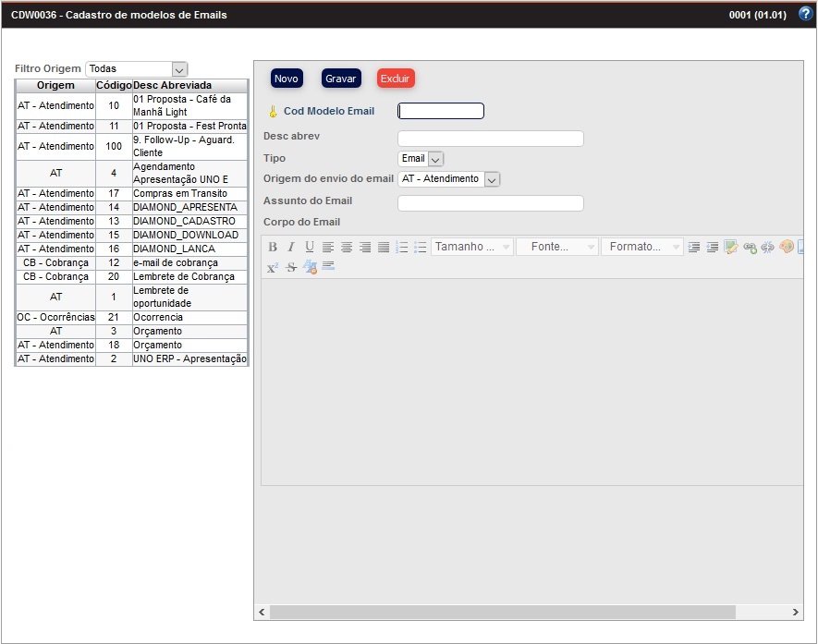Open the Filtro Origem dropdown

click(x=137, y=68)
